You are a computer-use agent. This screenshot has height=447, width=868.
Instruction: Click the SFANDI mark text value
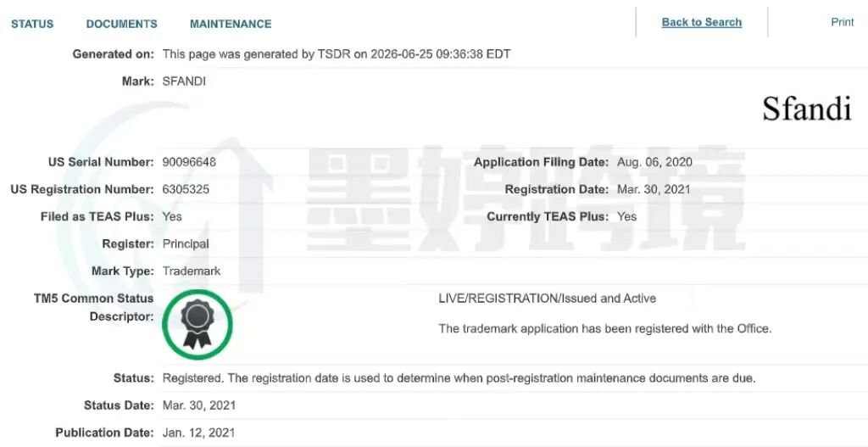184,81
